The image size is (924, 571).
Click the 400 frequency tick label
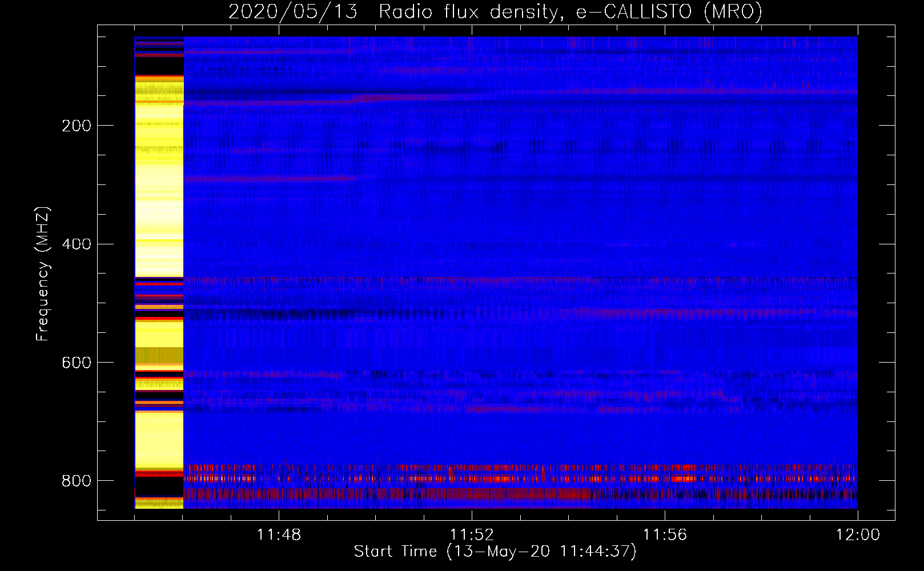tap(76, 244)
